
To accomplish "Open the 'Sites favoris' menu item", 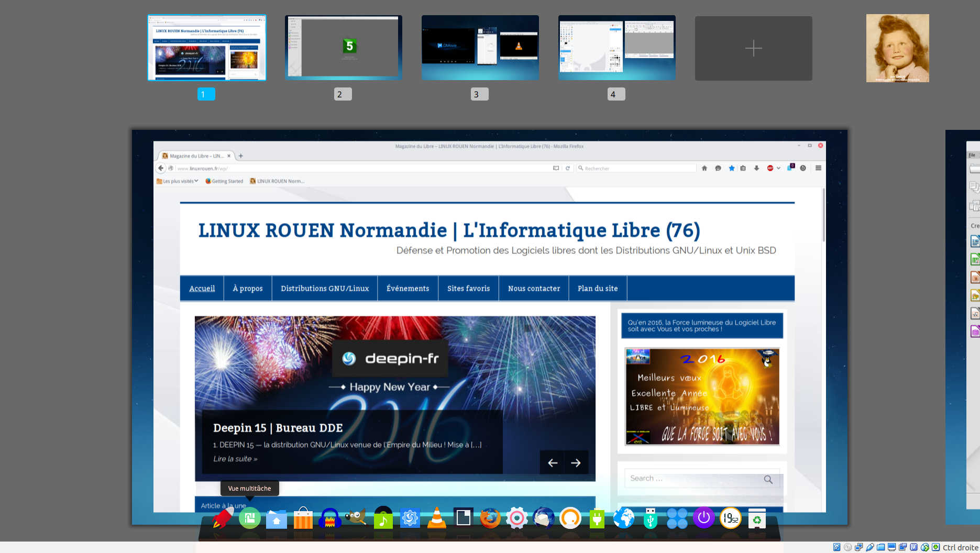I will coord(469,289).
